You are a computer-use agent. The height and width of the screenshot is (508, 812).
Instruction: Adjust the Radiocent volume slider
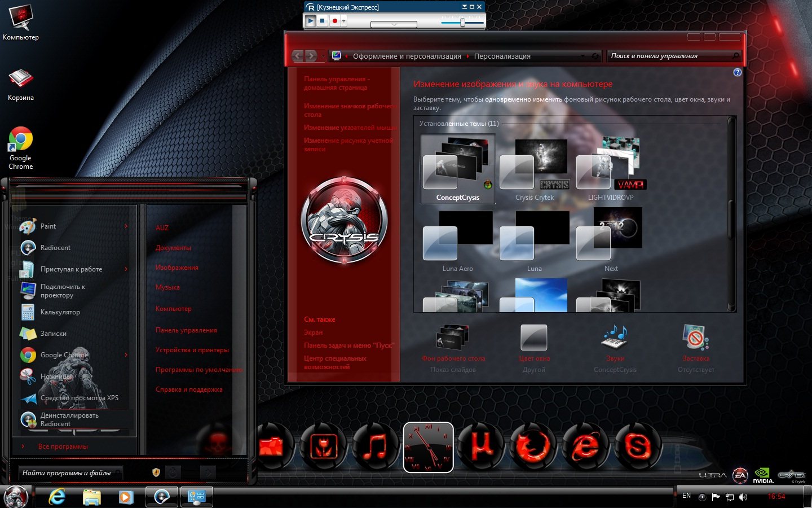[x=462, y=23]
